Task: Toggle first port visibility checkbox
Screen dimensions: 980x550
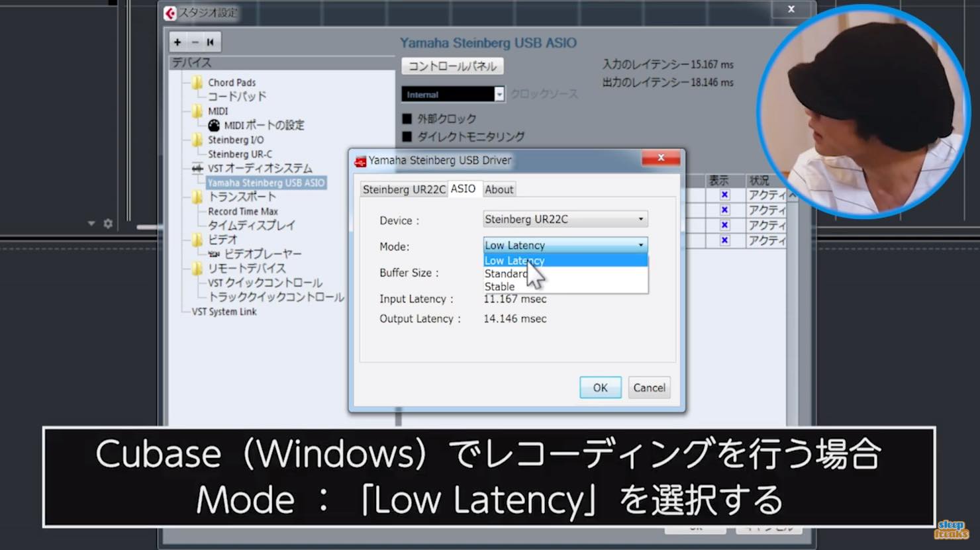Action: click(x=724, y=195)
